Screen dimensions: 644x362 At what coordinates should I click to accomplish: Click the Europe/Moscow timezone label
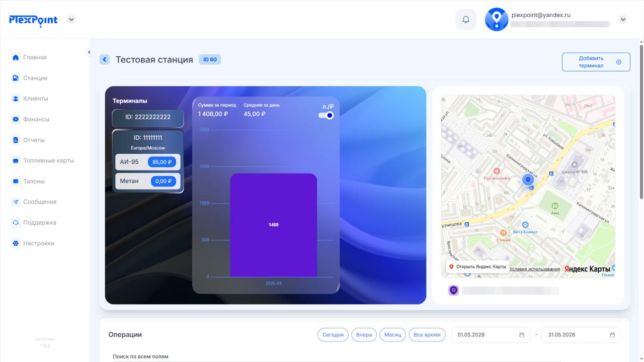click(x=148, y=148)
